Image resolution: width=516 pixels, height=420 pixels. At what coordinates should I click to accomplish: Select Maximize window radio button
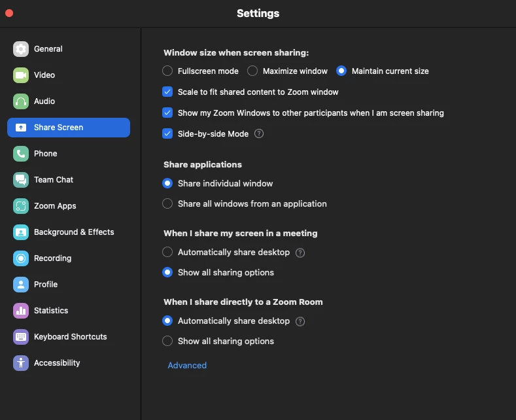click(x=252, y=71)
